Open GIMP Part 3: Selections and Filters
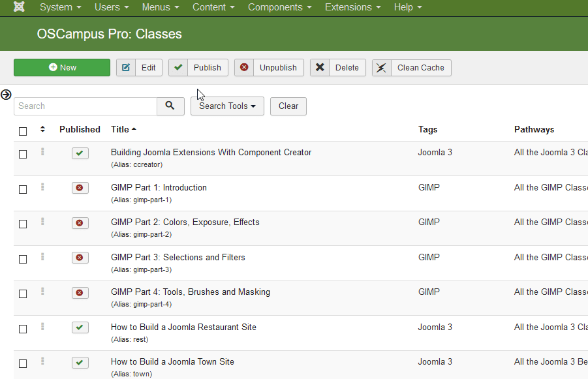The height and width of the screenshot is (379, 588). [x=178, y=257]
